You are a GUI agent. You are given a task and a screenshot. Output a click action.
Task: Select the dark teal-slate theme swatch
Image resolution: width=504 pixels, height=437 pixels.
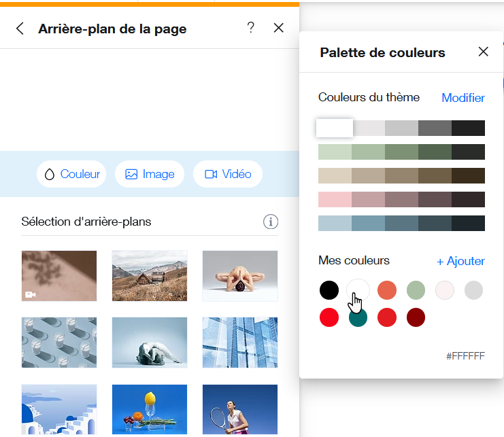[x=435, y=223]
